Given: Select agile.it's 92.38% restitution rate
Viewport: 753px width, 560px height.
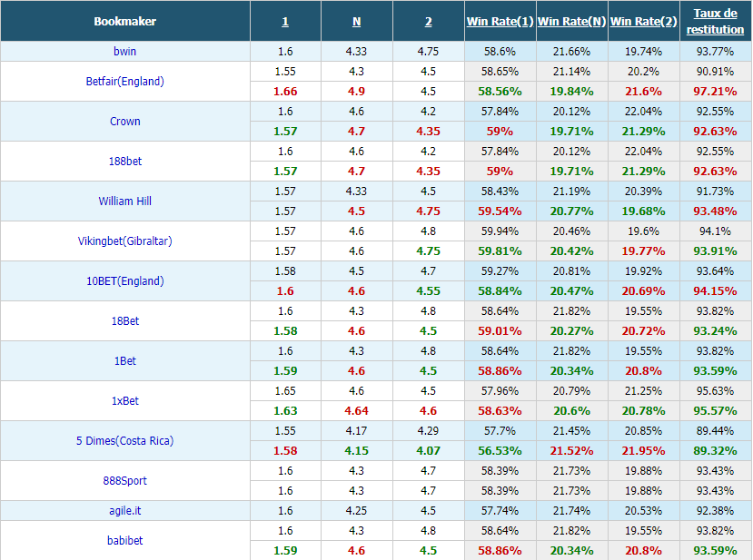Looking at the screenshot, I should (x=715, y=511).
